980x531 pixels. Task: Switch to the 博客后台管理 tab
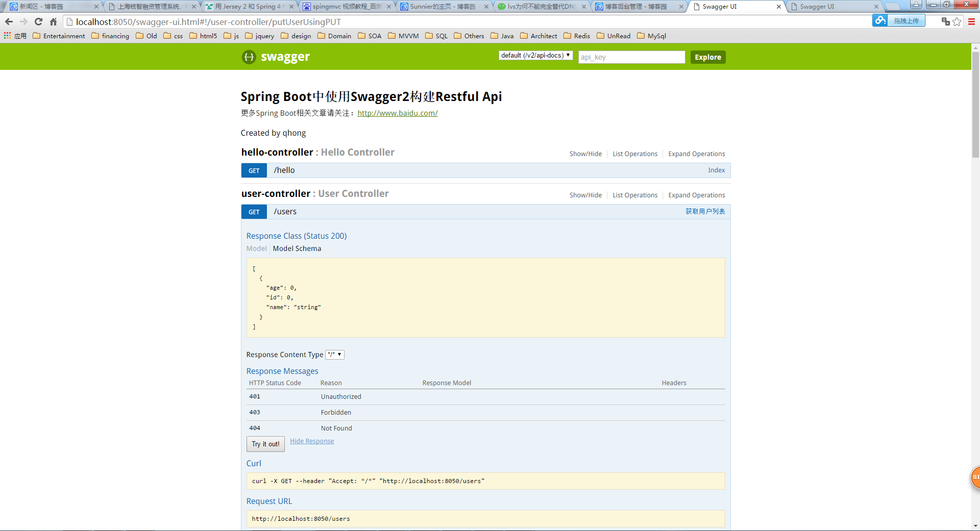pos(640,7)
